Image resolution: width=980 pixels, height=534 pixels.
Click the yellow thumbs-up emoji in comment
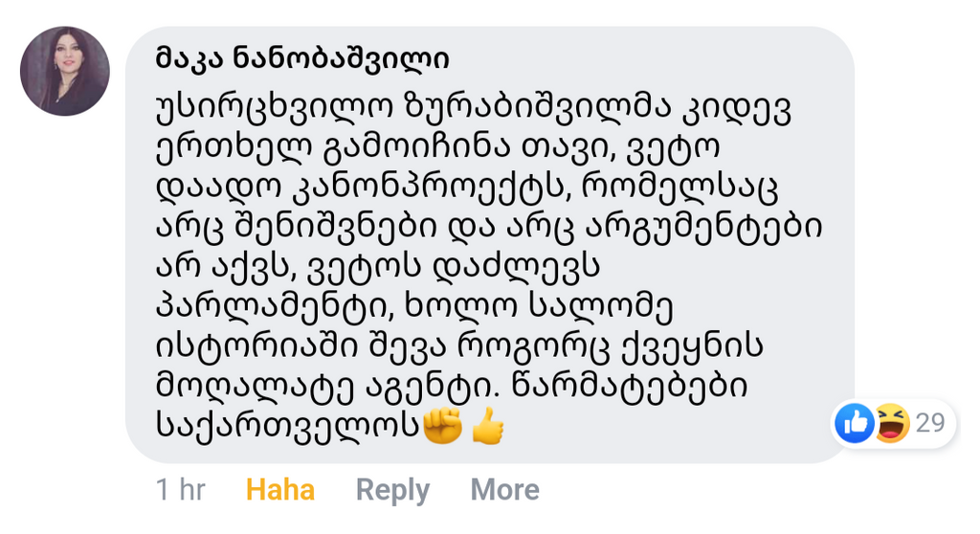pos(488,425)
